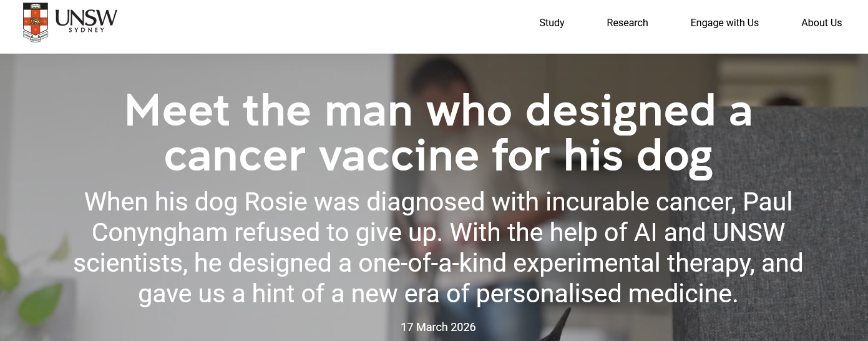
Task: Click the black dog ear below the date
Action: tap(560, 327)
